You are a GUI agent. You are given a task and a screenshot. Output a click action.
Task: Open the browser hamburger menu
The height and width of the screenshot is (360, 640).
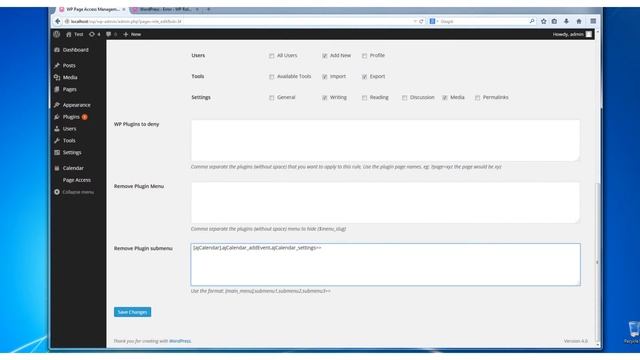(x=593, y=21)
